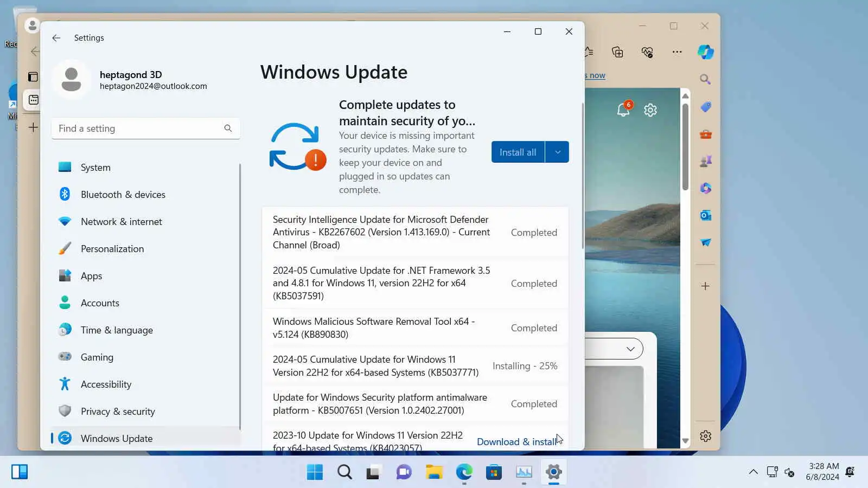868x488 pixels.
Task: Open the Shopping tag in Edge sidebar
Action: [x=705, y=107]
